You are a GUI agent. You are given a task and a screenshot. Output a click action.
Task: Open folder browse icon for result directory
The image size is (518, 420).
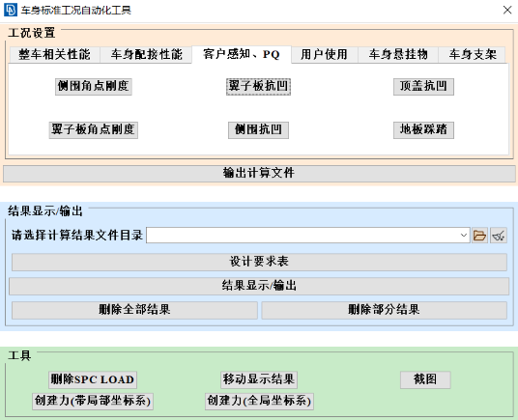point(479,236)
